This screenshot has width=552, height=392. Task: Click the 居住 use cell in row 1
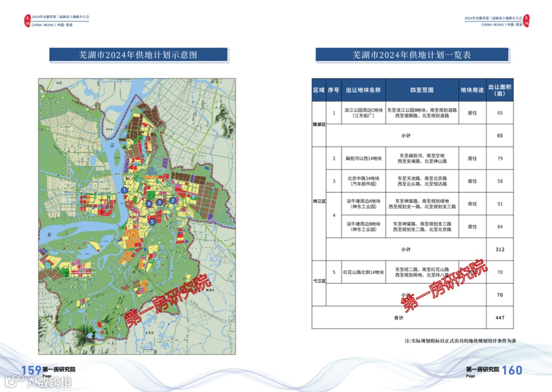coord(472,113)
